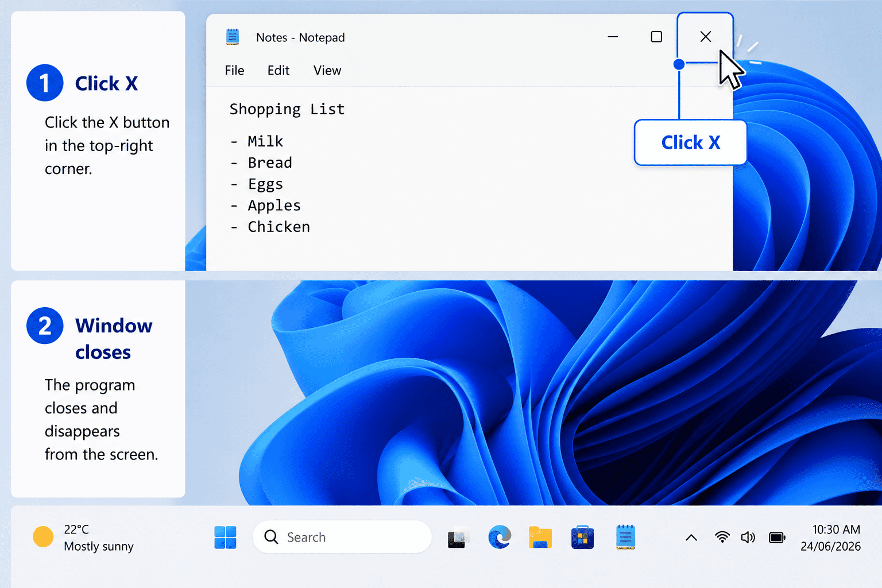
Task: Open the Edit menu in Notepad
Action: [x=278, y=71]
